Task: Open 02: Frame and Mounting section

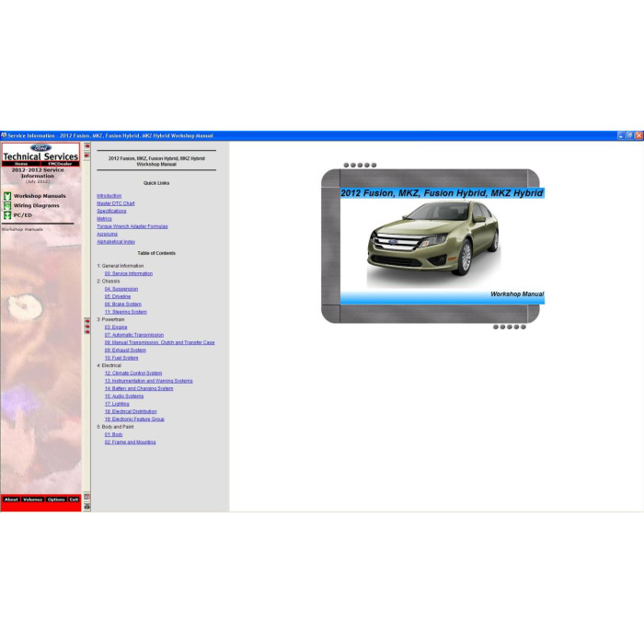Action: pos(131,443)
